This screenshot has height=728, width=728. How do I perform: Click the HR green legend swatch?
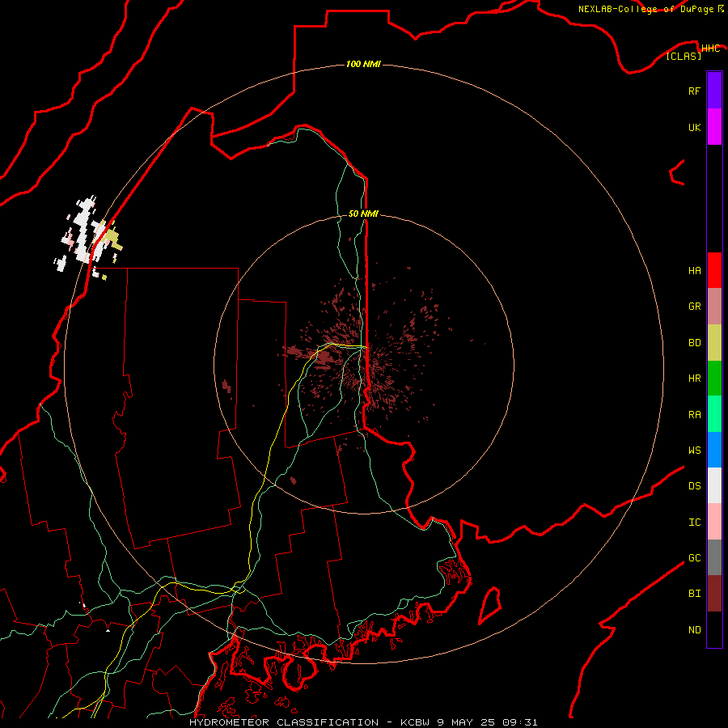point(714,379)
